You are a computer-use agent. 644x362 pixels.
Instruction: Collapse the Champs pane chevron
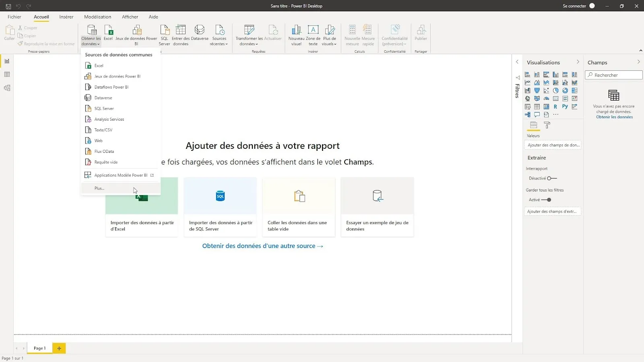[x=638, y=62]
